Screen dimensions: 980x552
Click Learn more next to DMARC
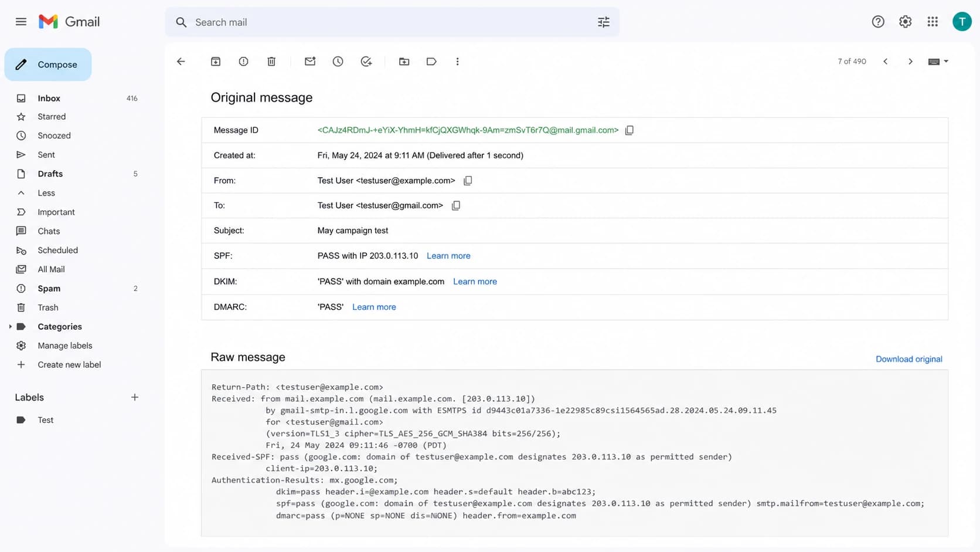pyautogui.click(x=374, y=307)
